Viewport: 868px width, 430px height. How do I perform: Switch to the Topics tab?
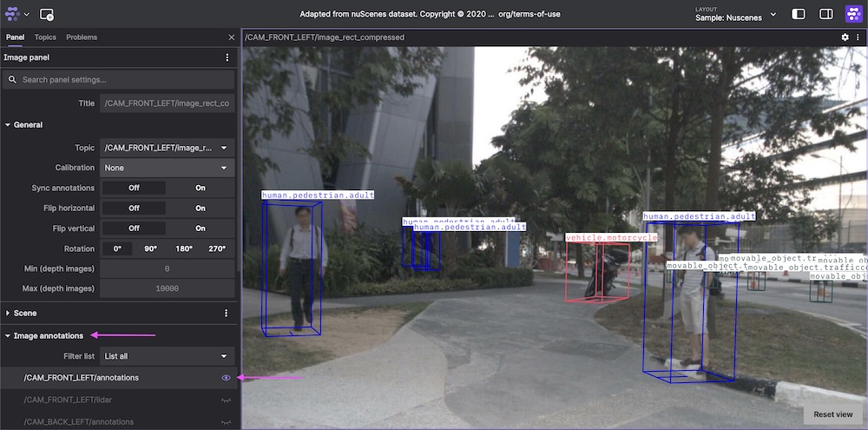45,37
